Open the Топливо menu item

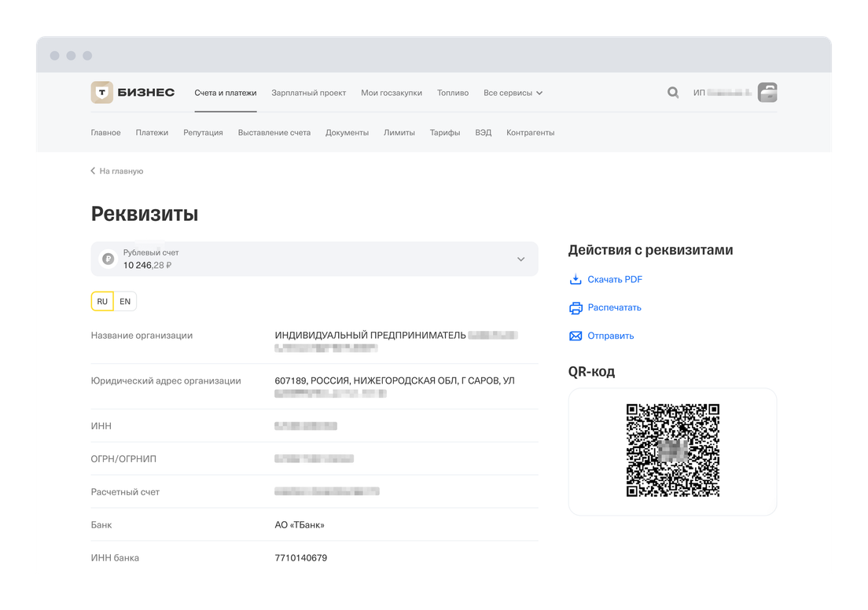[x=453, y=93]
